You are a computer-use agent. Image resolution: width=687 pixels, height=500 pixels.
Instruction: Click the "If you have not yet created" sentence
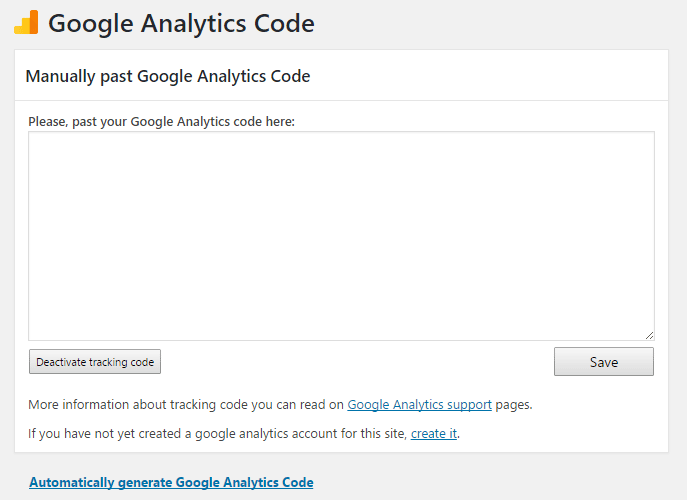(217, 434)
